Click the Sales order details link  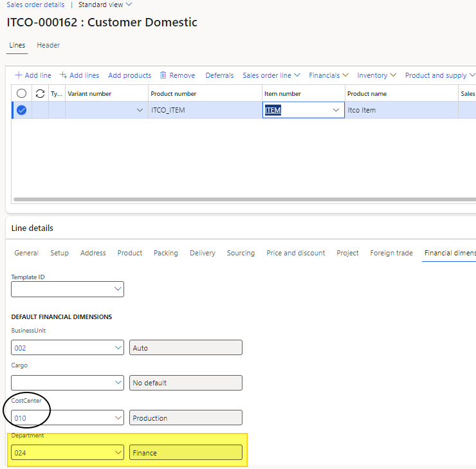click(x=35, y=5)
